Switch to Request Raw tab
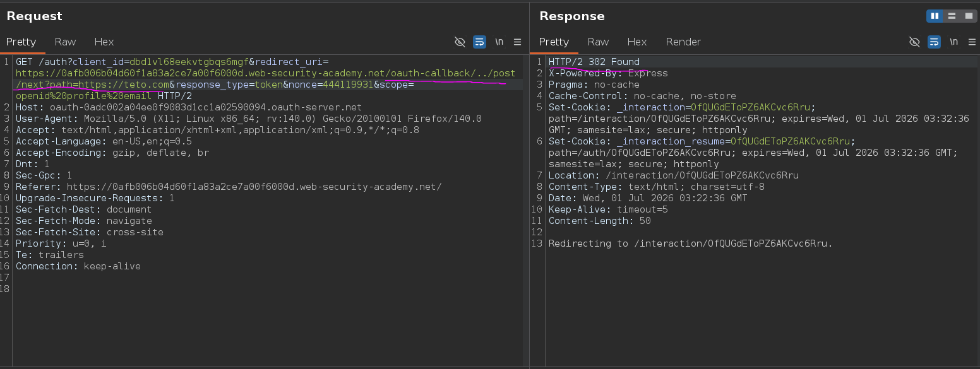Image resolution: width=980 pixels, height=369 pixels. point(65,42)
